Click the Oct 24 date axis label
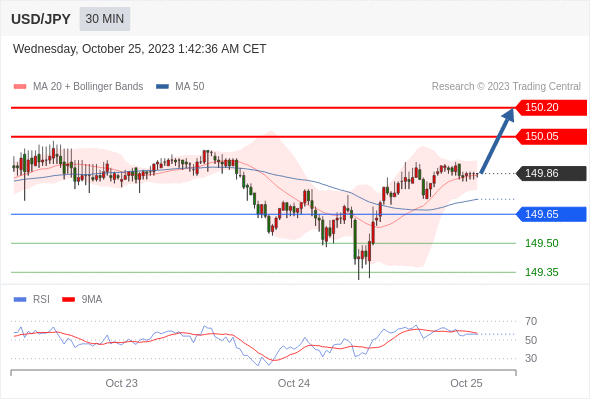The height and width of the screenshot is (400, 590). coord(294,383)
